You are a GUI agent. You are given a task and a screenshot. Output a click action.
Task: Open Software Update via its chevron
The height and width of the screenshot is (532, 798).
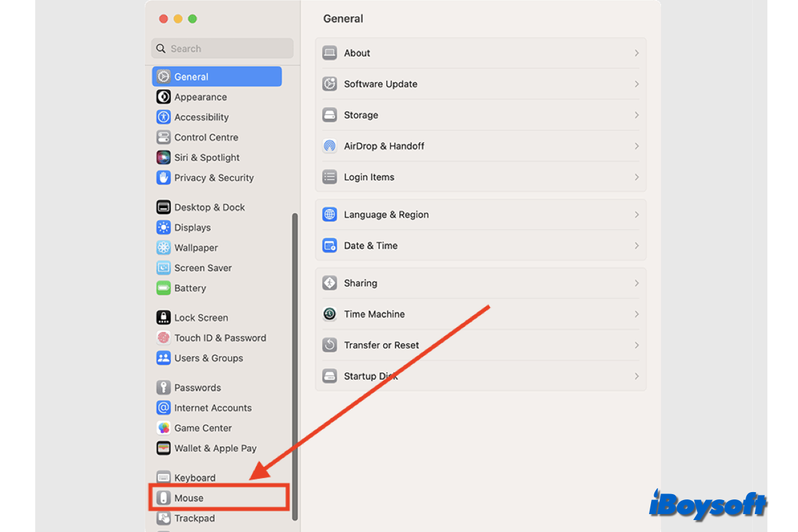pyautogui.click(x=636, y=84)
